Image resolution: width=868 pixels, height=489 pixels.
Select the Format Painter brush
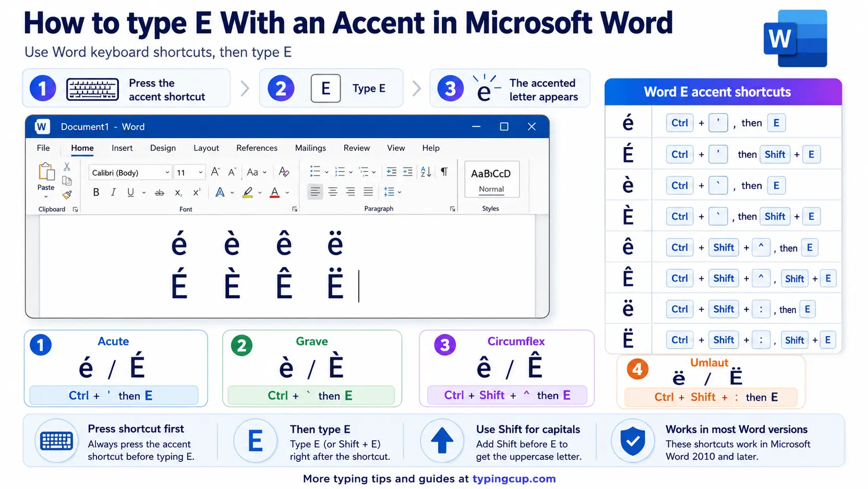[x=67, y=195]
